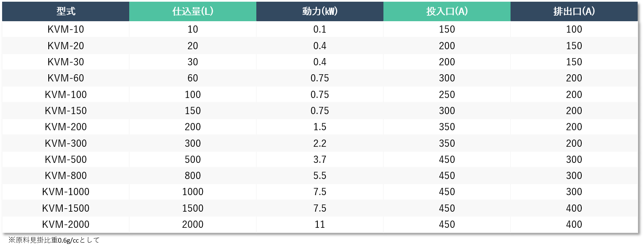The width and height of the screenshot is (644, 249).
Task: Click the 排出口(A) column header
Action: click(574, 11)
